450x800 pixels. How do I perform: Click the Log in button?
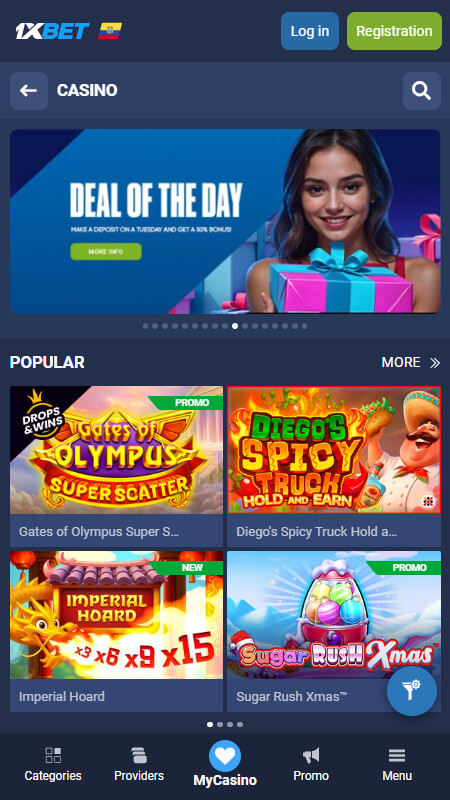(310, 31)
